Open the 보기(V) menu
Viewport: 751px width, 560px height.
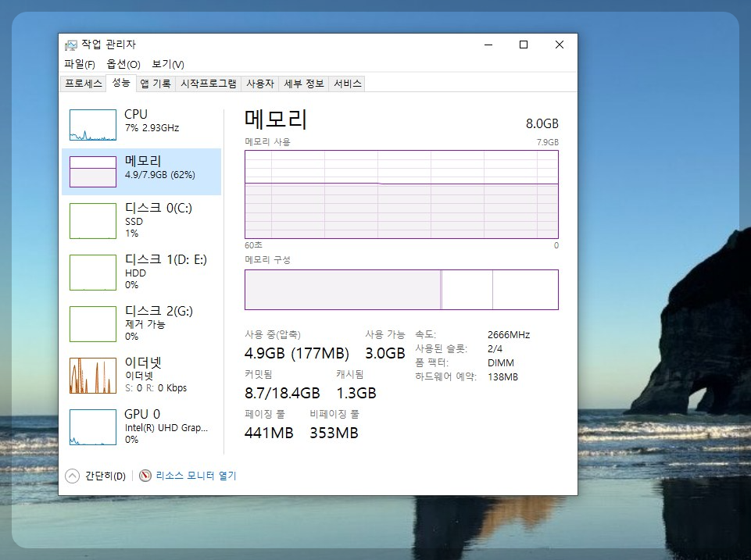(x=168, y=64)
